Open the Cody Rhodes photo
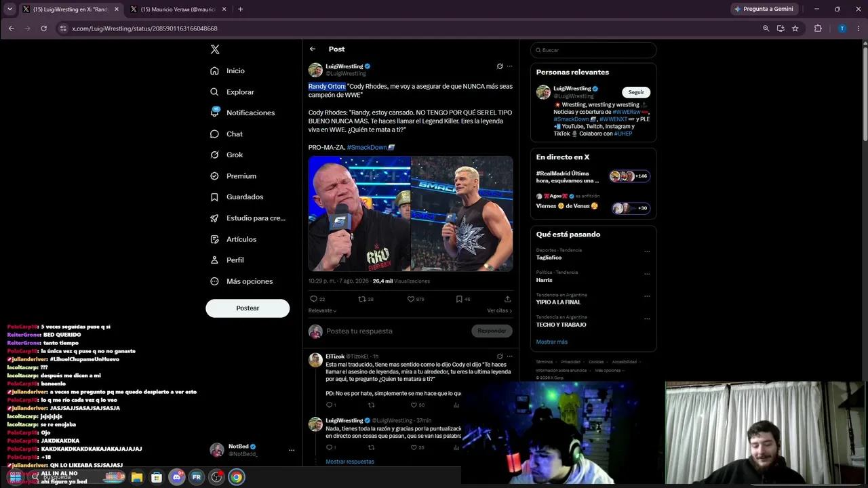This screenshot has height=488, width=868. coord(462,213)
